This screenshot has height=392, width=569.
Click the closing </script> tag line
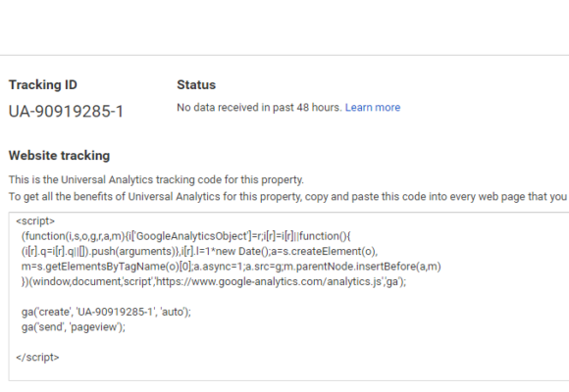coord(37,357)
